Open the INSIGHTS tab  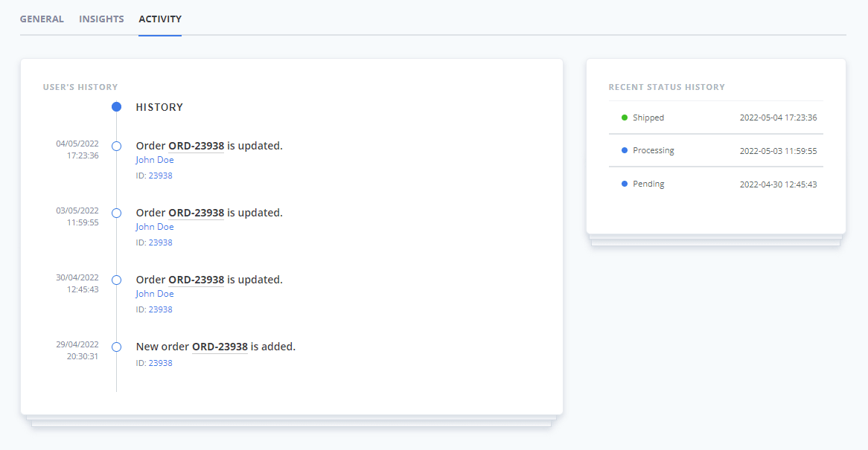[101, 19]
